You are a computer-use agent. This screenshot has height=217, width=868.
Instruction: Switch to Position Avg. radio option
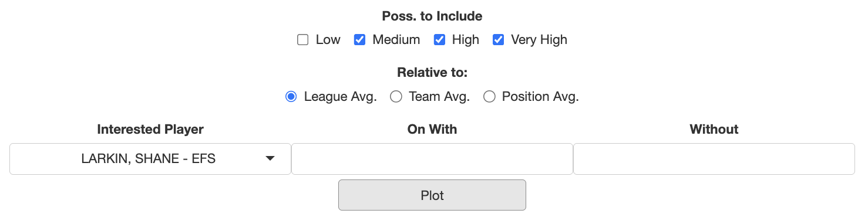[x=489, y=97]
